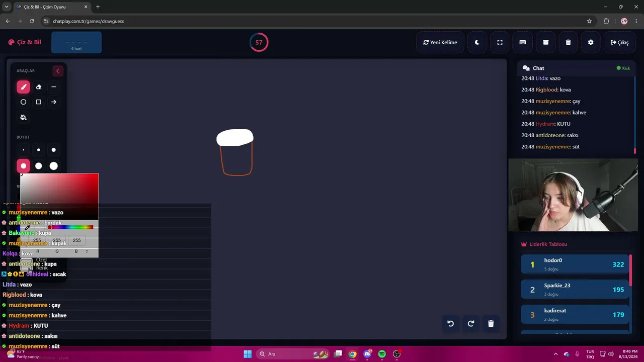The image size is (644, 362).
Task: Collapse the Araçlar tools panel
Action: point(57,71)
